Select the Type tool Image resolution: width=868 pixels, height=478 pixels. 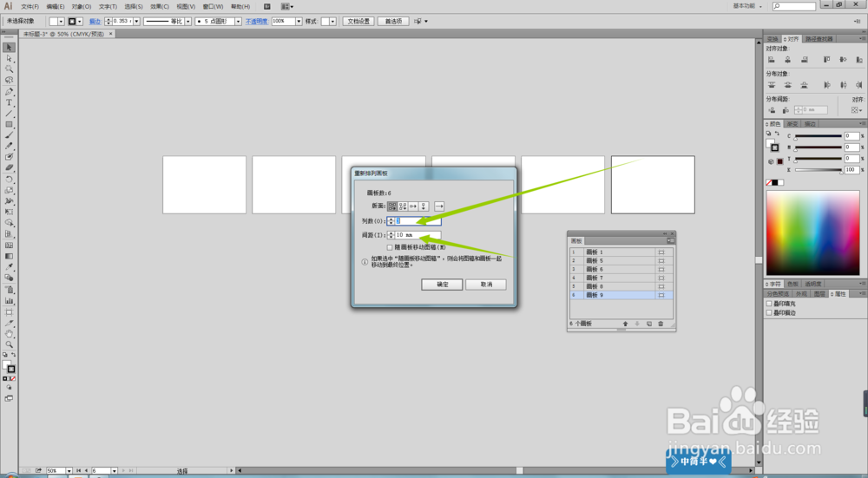click(9, 102)
